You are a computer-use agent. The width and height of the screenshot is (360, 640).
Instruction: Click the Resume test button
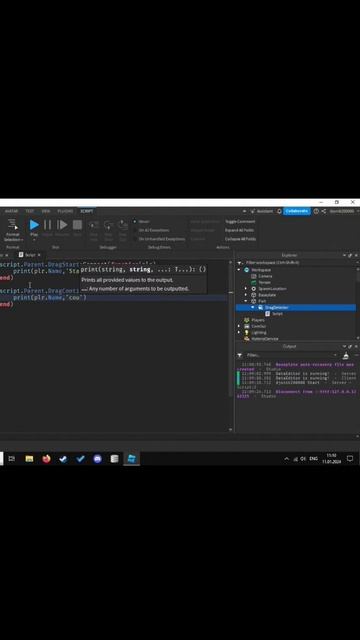62,224
